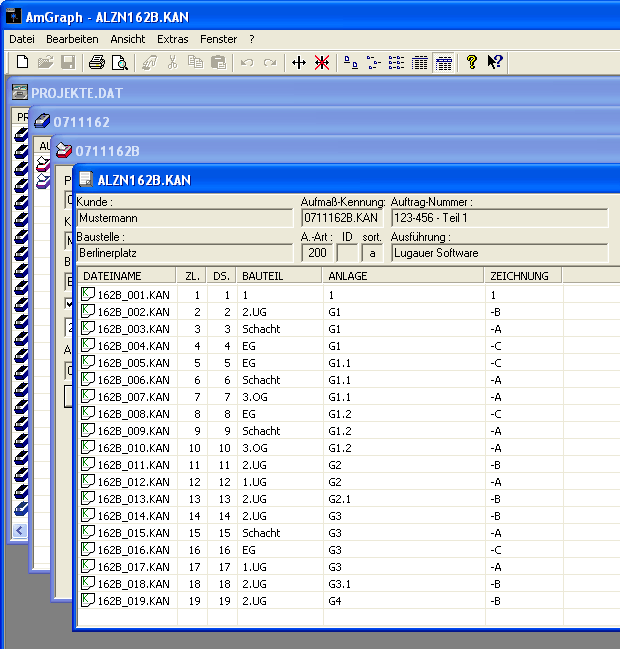Click the empty ID field
The image size is (620, 649).
point(347,253)
